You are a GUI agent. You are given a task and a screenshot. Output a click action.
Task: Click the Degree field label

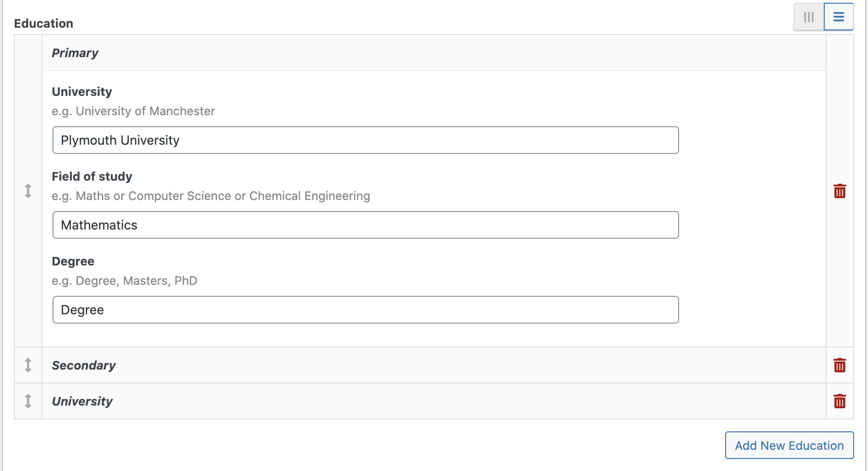coord(73,261)
